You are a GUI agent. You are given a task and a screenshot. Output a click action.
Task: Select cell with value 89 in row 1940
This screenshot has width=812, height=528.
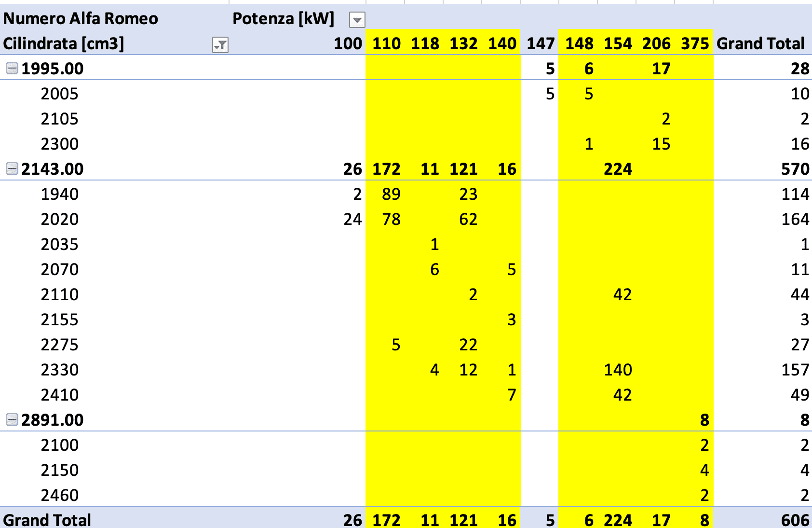[391, 195]
